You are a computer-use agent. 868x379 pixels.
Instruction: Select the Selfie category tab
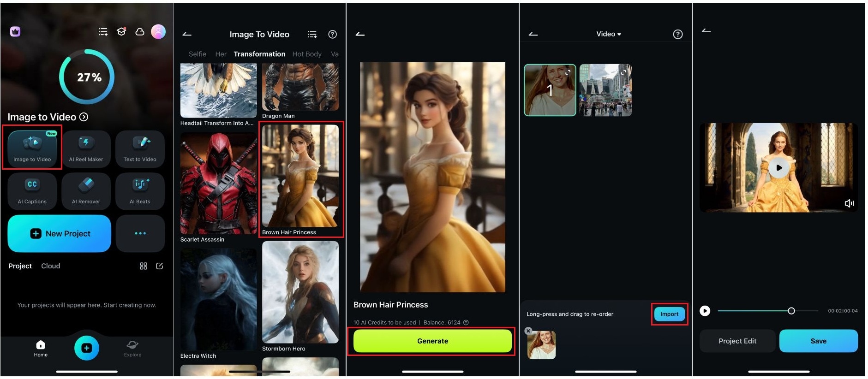click(x=198, y=54)
